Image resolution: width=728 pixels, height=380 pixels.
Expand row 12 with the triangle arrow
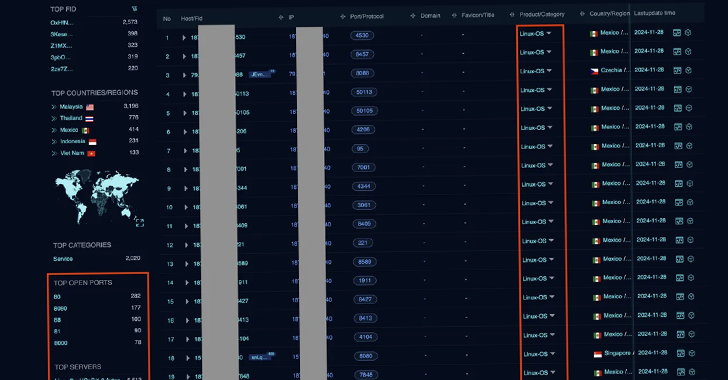click(186, 245)
